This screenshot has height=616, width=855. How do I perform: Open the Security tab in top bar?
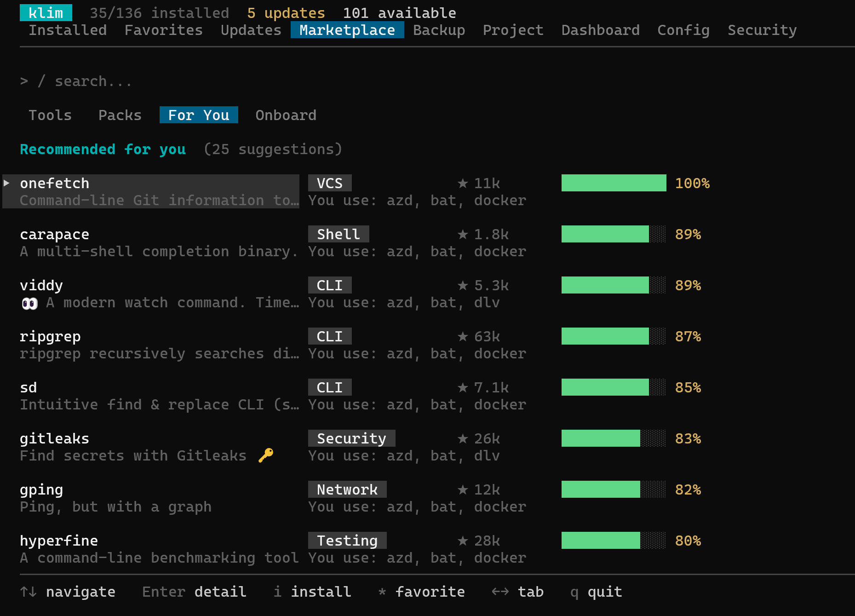point(762,30)
